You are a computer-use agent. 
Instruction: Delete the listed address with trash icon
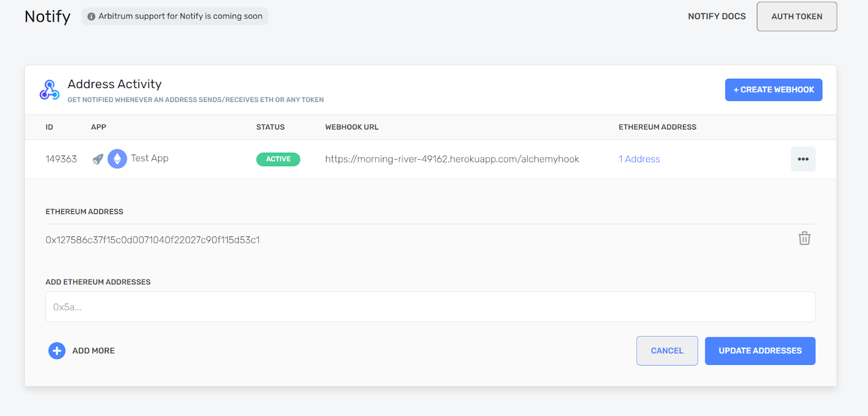click(x=804, y=238)
